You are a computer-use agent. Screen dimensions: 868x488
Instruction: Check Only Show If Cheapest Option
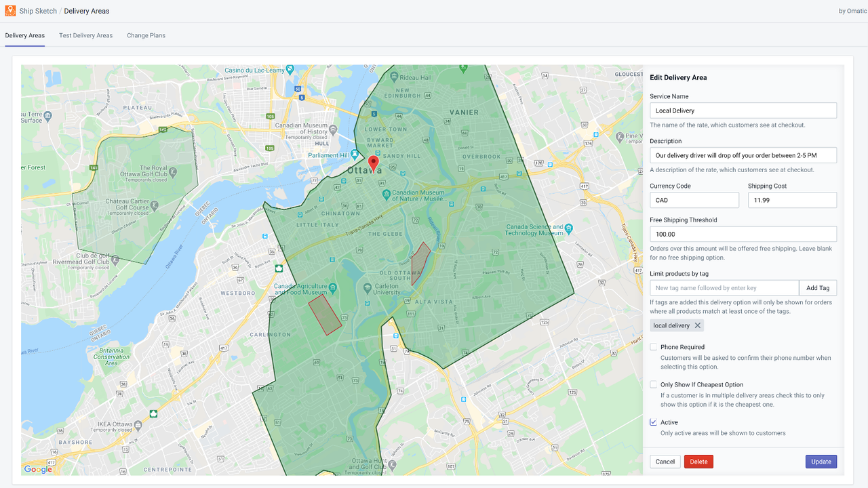tap(654, 384)
